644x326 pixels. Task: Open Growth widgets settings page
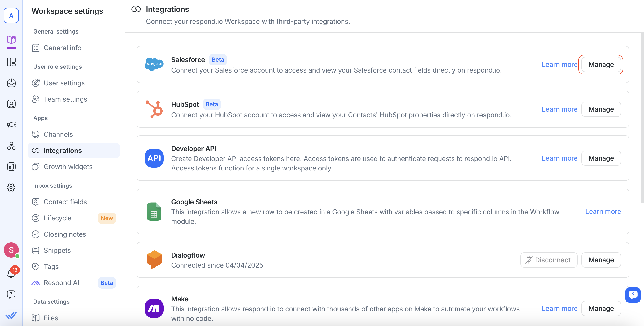(68, 166)
